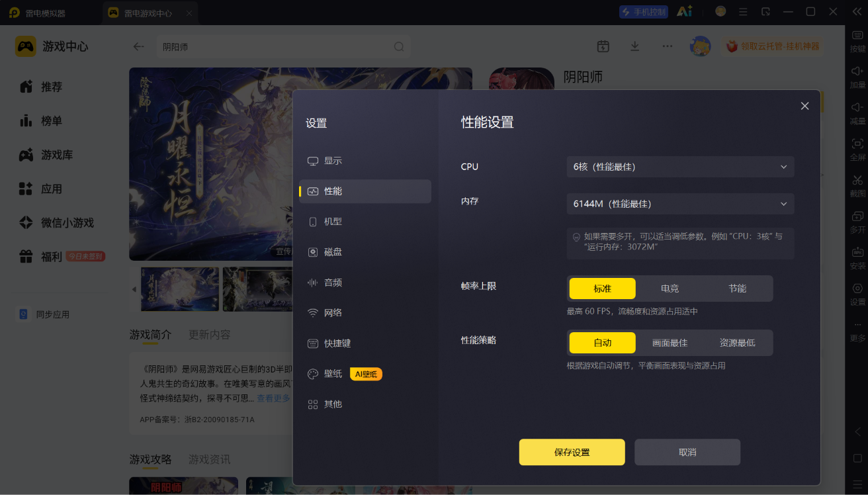Image resolution: width=868 pixels, height=495 pixels.
Task: Click the AI壁纸 badge
Action: (366, 374)
